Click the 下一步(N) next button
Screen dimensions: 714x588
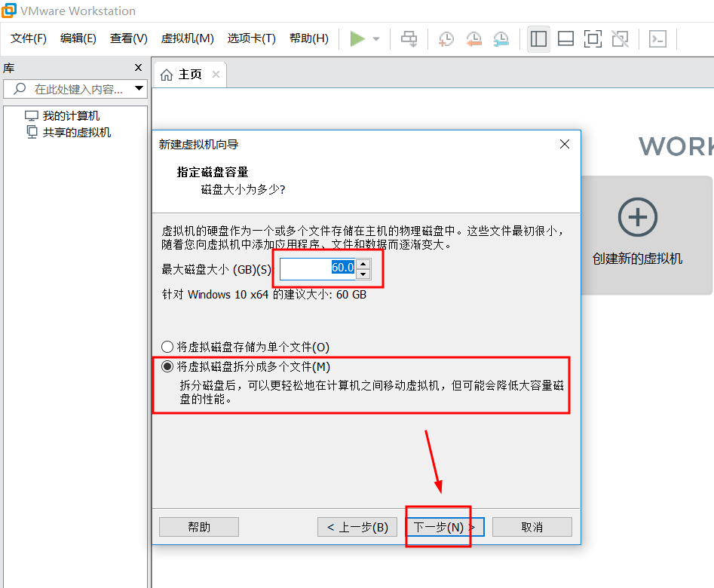click(444, 527)
